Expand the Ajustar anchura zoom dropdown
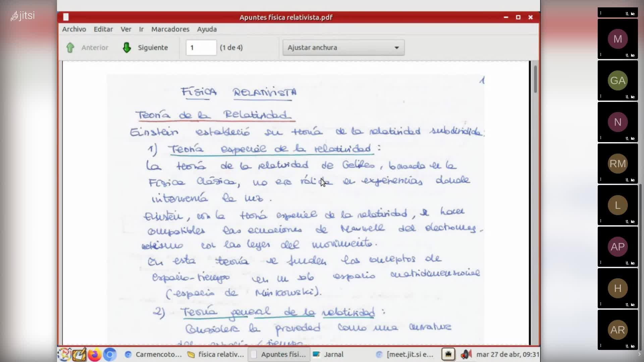This screenshot has height=362, width=644. [x=396, y=48]
